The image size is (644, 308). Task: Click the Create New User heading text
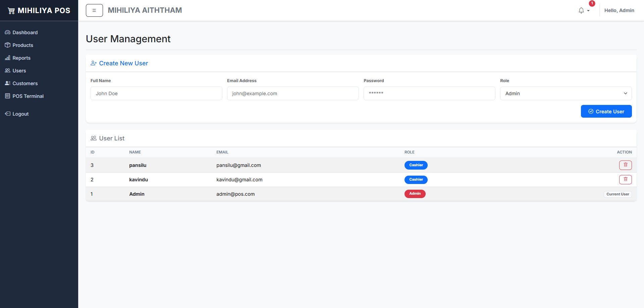tap(123, 63)
